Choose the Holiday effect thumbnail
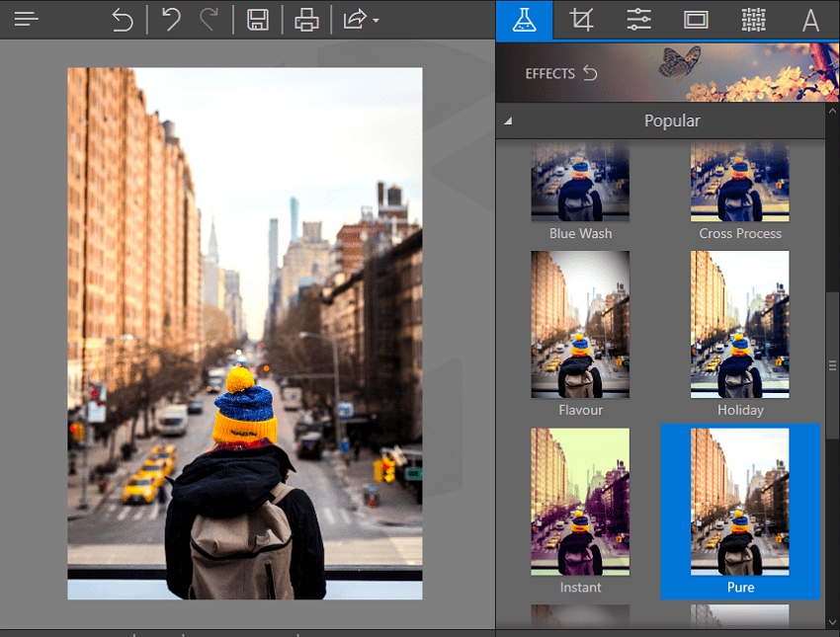 pyautogui.click(x=740, y=325)
